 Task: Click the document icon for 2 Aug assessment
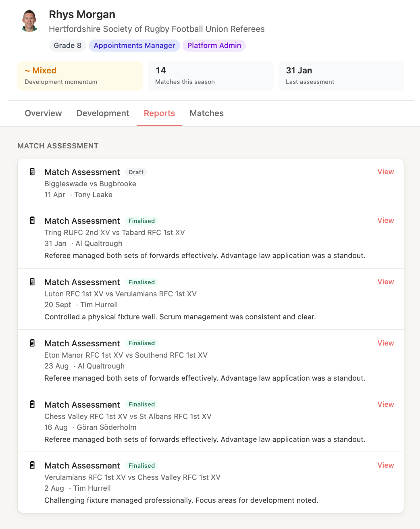click(32, 465)
